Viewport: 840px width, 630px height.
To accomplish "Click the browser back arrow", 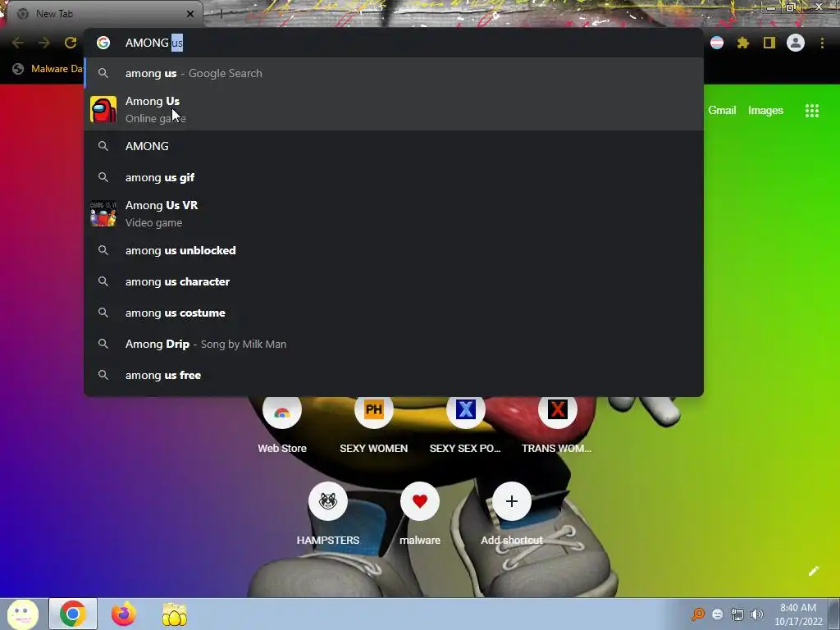I will point(18,43).
